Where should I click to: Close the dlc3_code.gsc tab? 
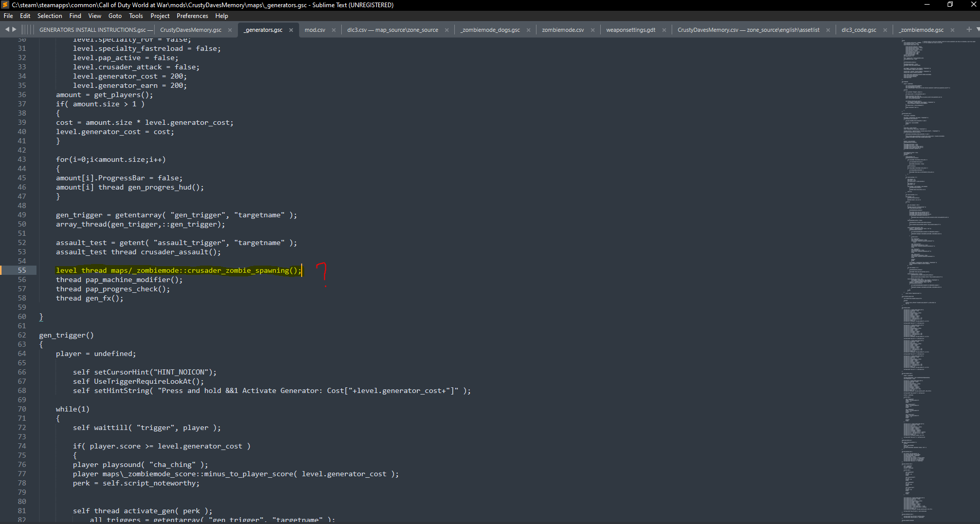click(x=885, y=30)
